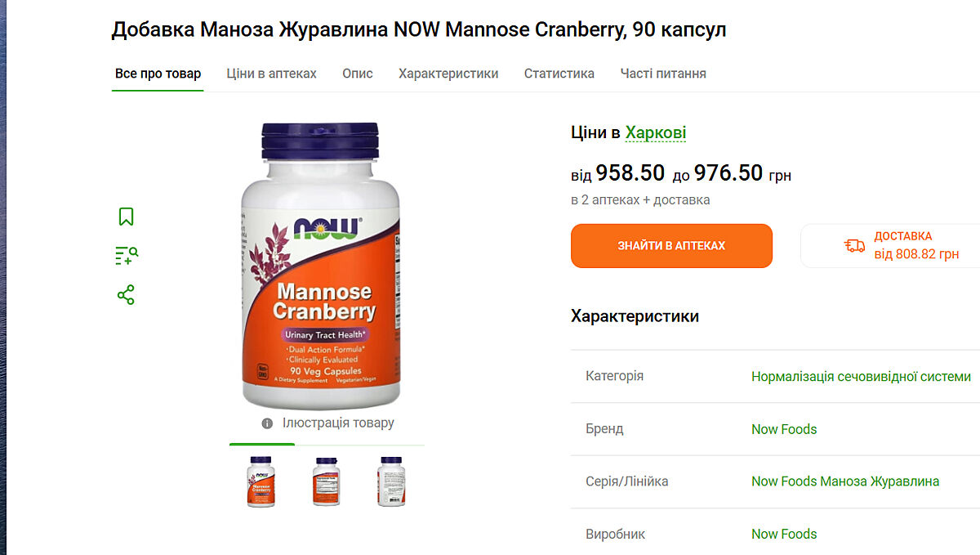Select the Все про товар tab
This screenshot has height=555, width=980.
click(x=158, y=74)
